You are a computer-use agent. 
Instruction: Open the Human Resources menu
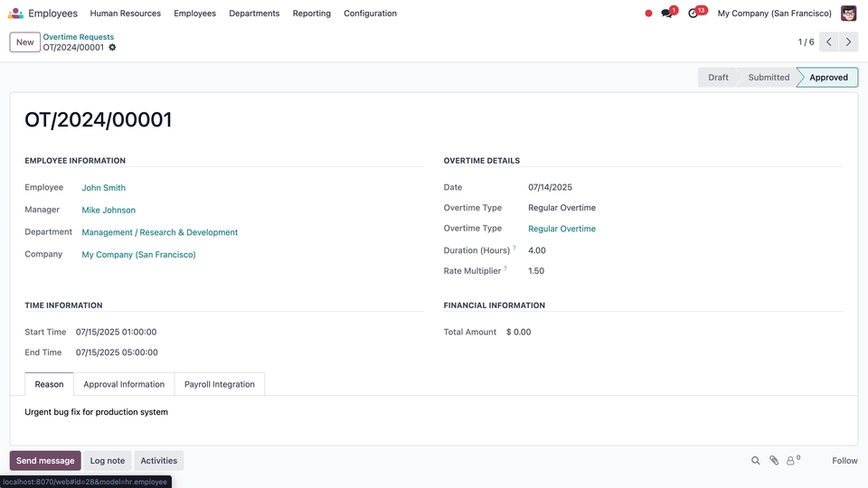[125, 14]
